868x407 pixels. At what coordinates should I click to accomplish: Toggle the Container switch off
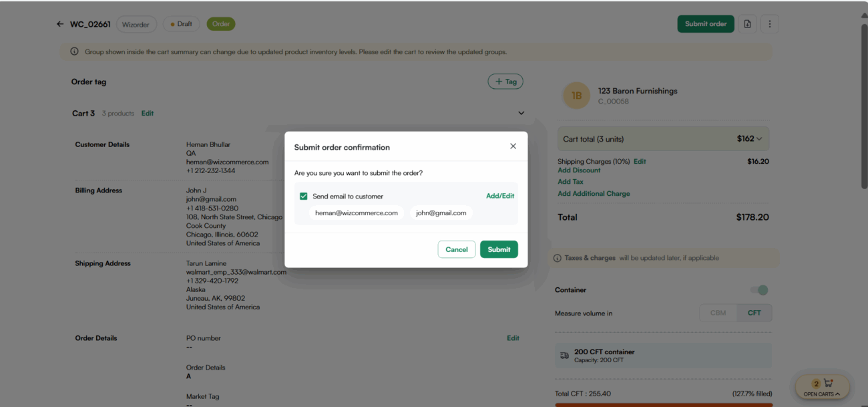tap(759, 290)
